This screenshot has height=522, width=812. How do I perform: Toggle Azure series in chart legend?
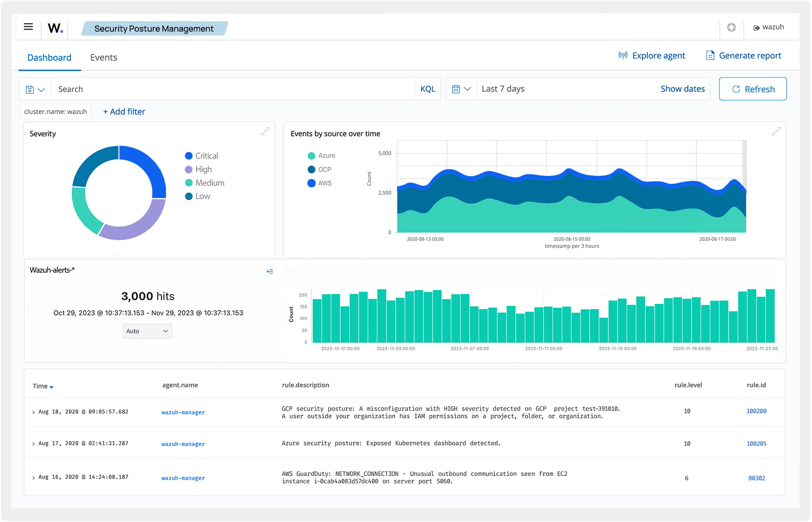(326, 156)
